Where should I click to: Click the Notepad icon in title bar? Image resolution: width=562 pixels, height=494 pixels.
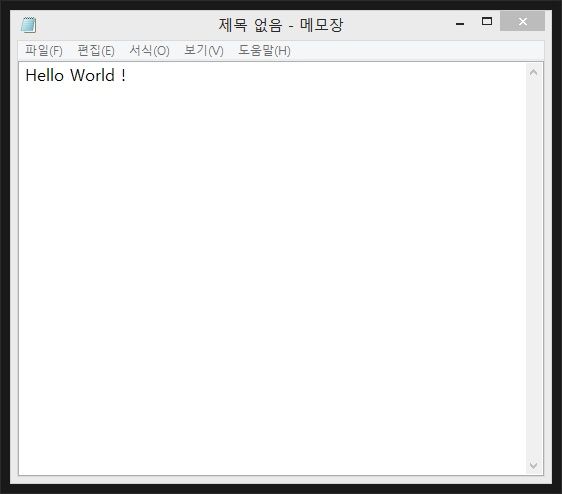click(x=29, y=25)
